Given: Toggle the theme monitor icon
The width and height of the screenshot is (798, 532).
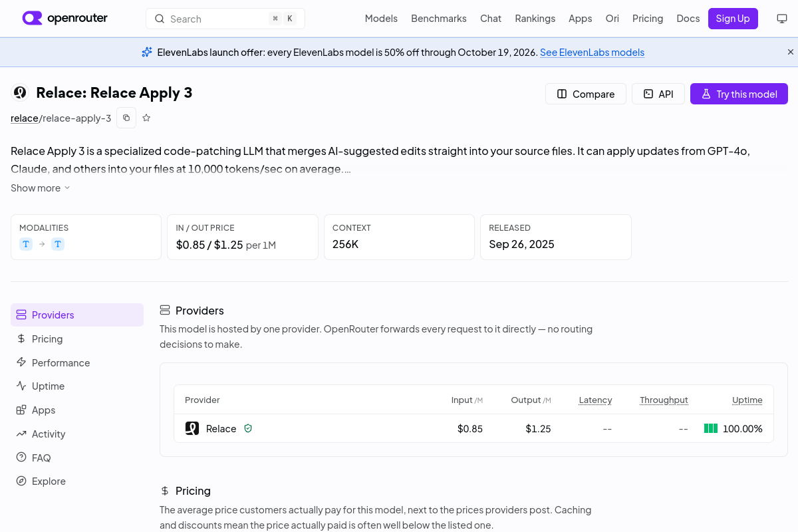Looking at the screenshot, I should coord(782,19).
